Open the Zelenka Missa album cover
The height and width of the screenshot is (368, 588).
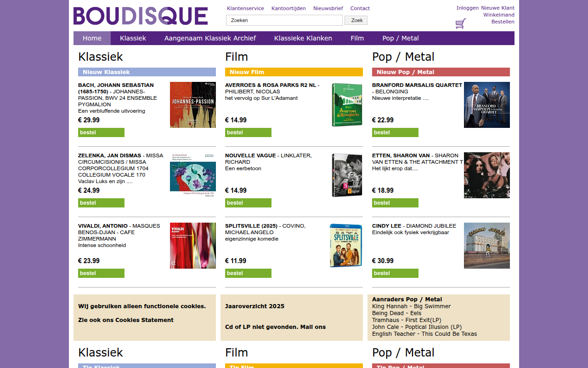[193, 175]
